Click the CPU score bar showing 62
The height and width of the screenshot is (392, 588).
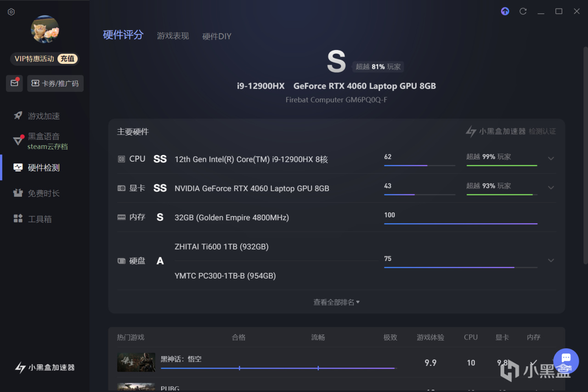pos(419,165)
